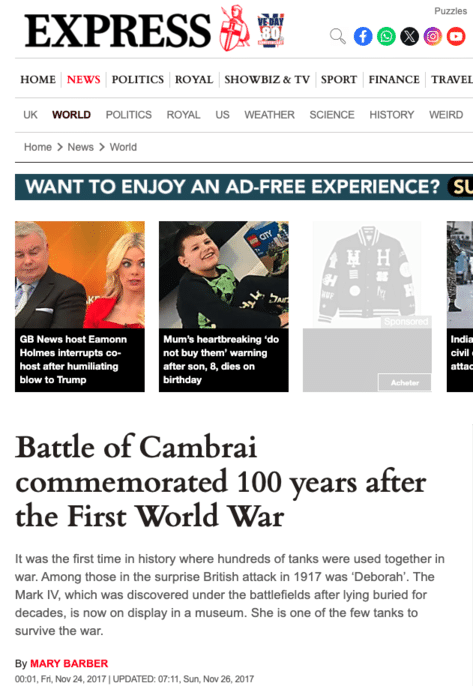This screenshot has width=473, height=686.
Task: Go to the History sub-section
Action: click(392, 115)
